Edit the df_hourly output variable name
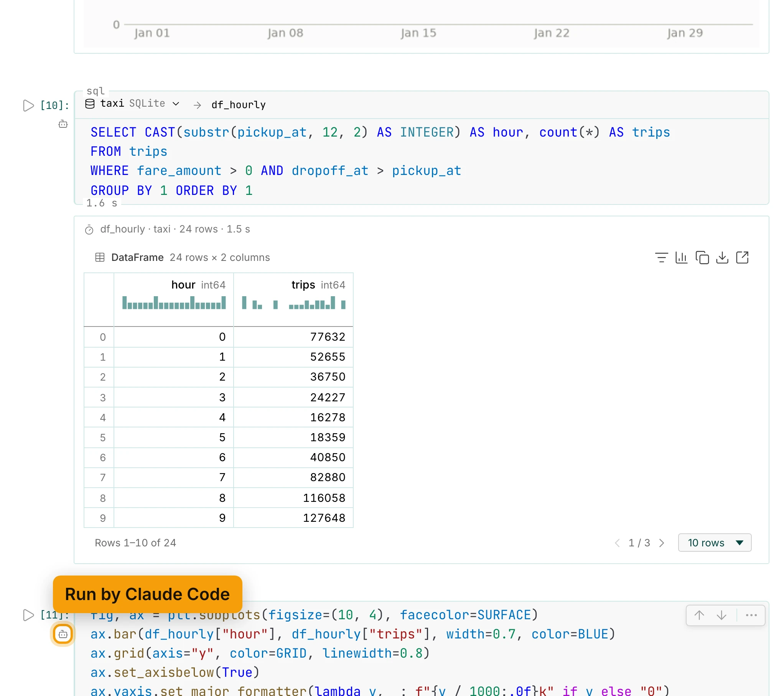 click(239, 105)
